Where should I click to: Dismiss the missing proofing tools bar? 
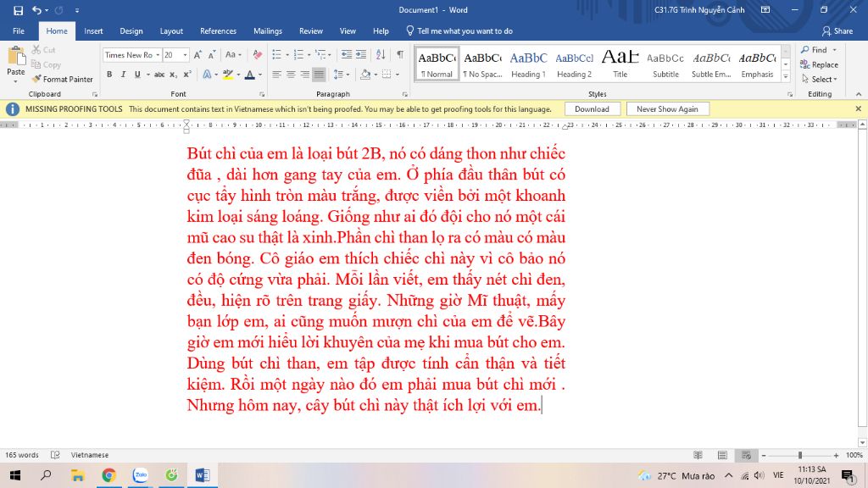pos(858,108)
